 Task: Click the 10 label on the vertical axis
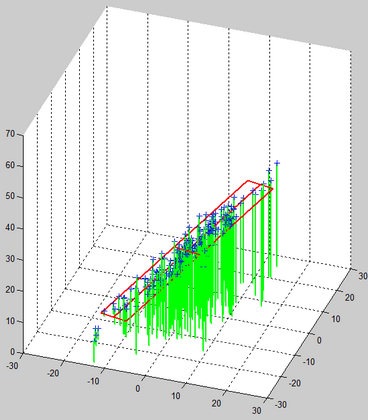(10, 321)
